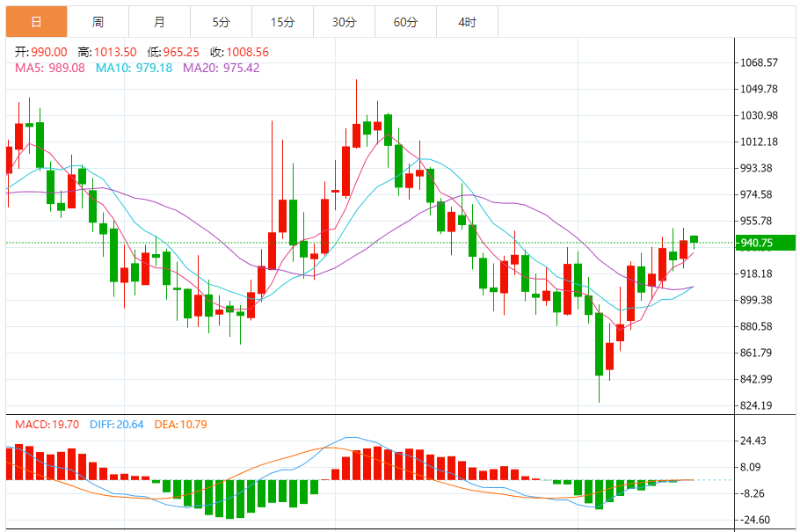Click the green current price tag 940.75
Image resolution: width=800 pixels, height=532 pixels.
pos(766,243)
